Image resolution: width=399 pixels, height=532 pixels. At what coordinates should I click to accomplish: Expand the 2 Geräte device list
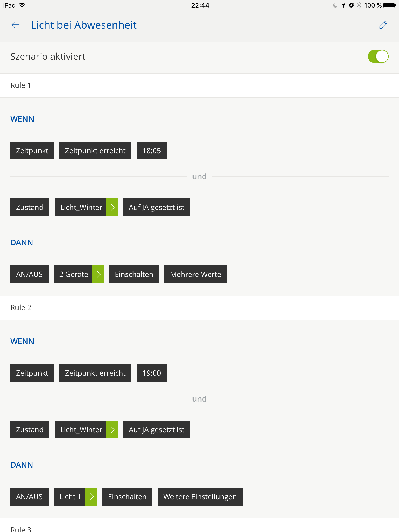[98, 274]
